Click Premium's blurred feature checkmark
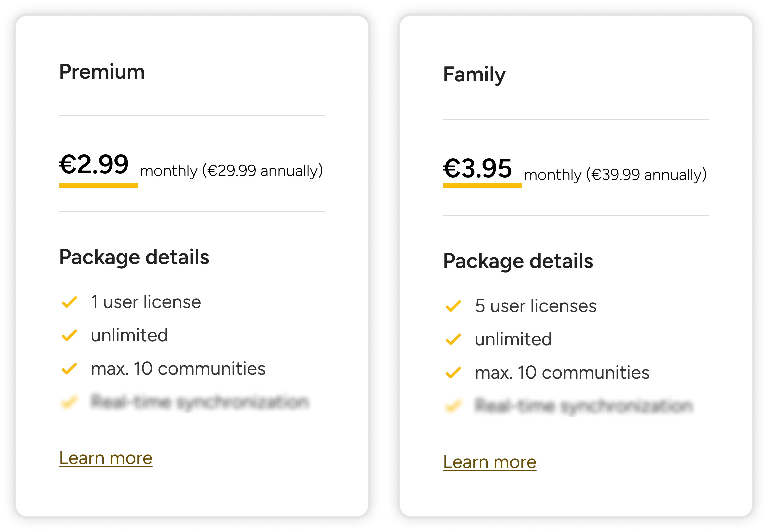This screenshot has width=768, height=532. click(69, 402)
